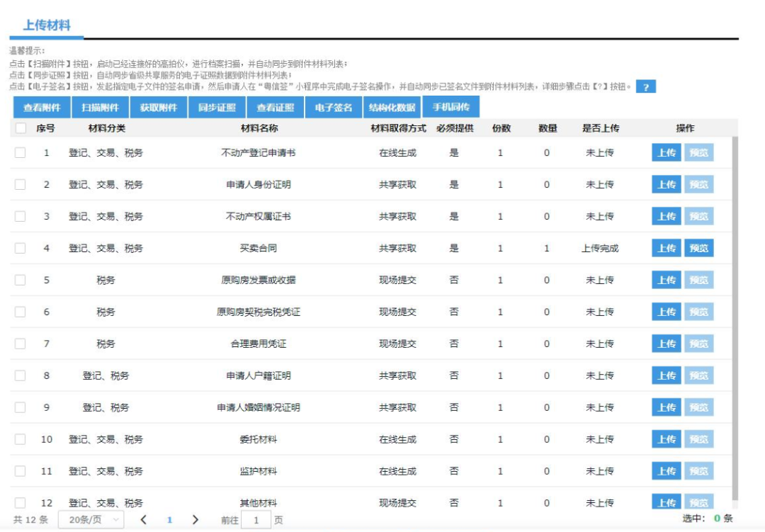The image size is (765, 532).
Task: Click 上传 for 不动产权属证书
Action: pos(666,216)
